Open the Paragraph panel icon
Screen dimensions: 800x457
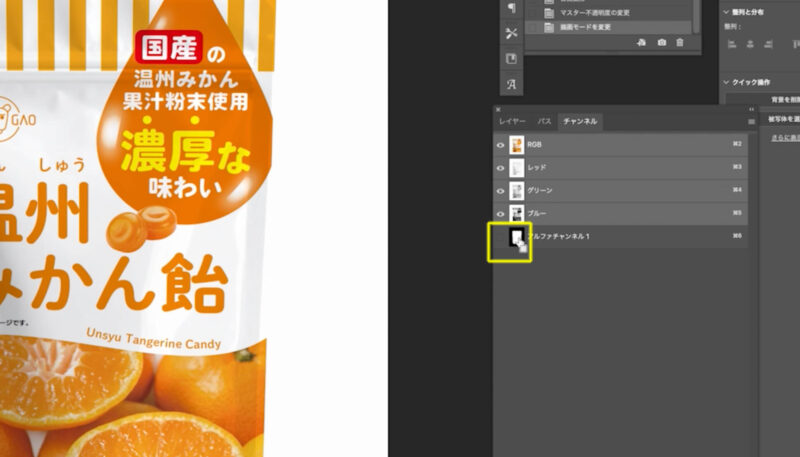pos(511,8)
